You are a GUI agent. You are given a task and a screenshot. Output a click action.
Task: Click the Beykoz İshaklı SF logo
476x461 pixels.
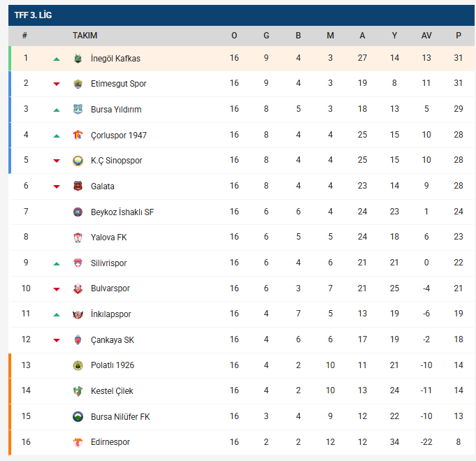click(x=78, y=212)
